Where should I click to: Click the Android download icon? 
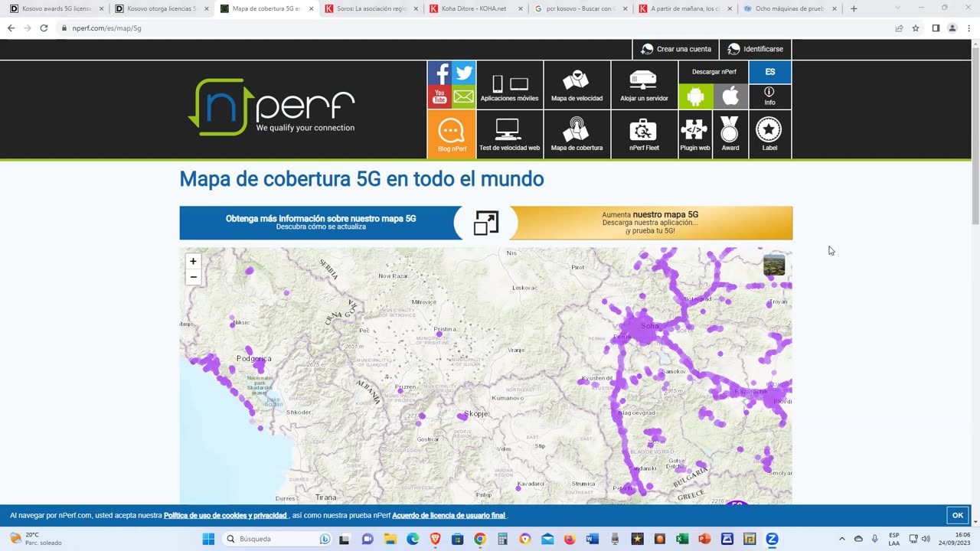point(696,96)
